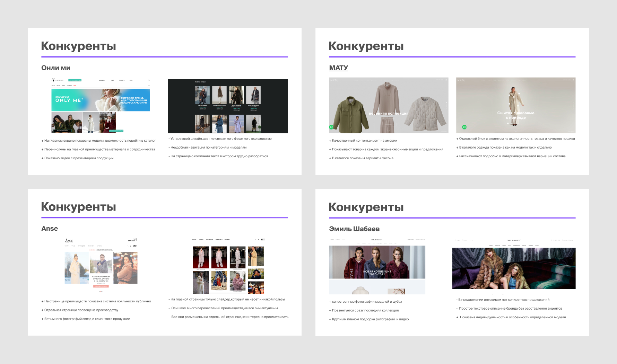Screen dimensions: 617x364
Task: Click the 'Онли ми' subheading
Action: pyautogui.click(x=56, y=68)
